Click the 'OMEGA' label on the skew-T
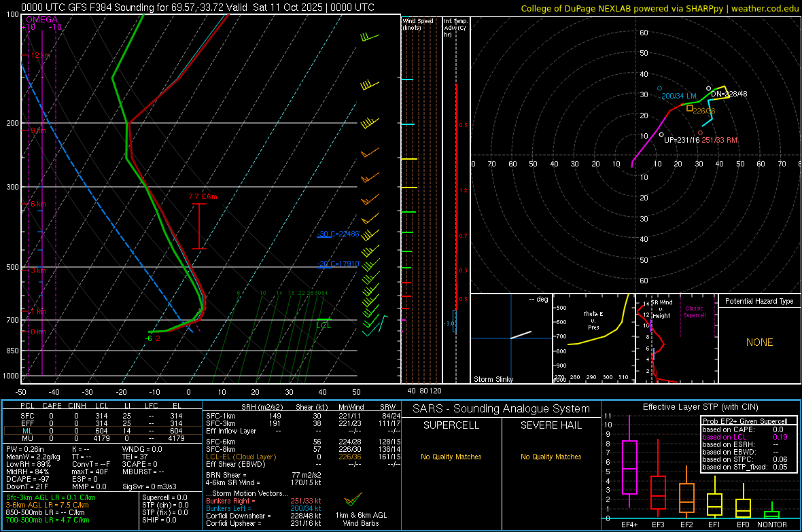This screenshot has width=802, height=532. (x=42, y=20)
